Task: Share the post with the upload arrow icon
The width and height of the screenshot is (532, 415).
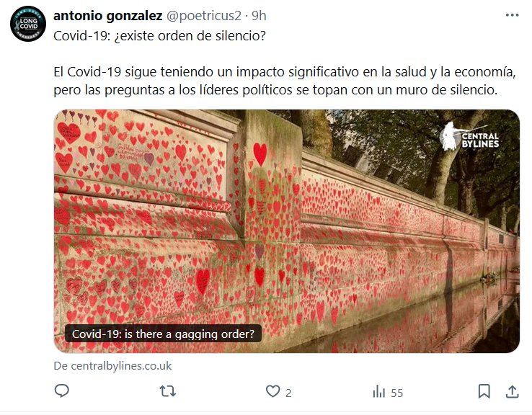Action: click(513, 392)
